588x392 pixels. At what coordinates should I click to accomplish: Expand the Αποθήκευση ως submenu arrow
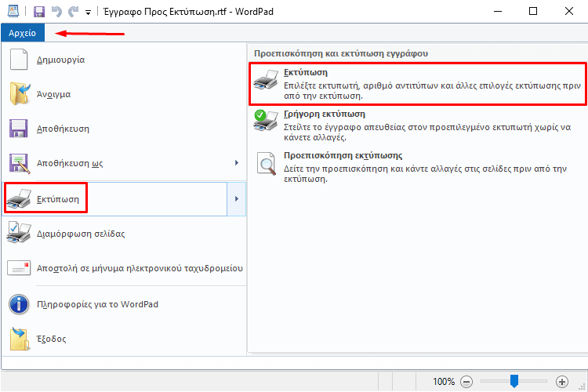click(x=237, y=163)
